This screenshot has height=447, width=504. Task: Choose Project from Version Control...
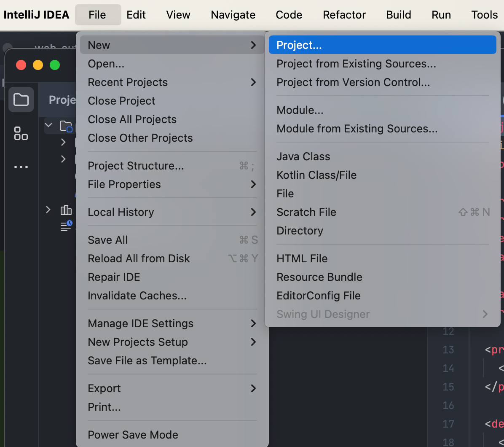click(353, 82)
